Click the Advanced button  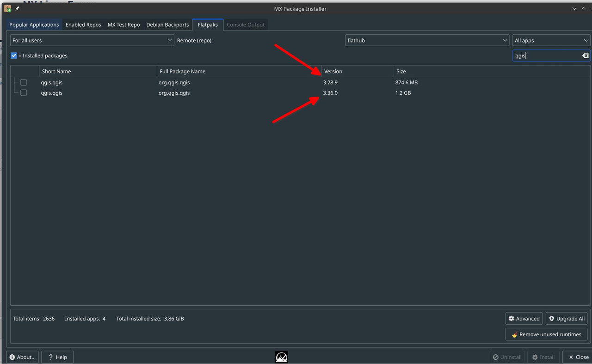click(x=524, y=319)
